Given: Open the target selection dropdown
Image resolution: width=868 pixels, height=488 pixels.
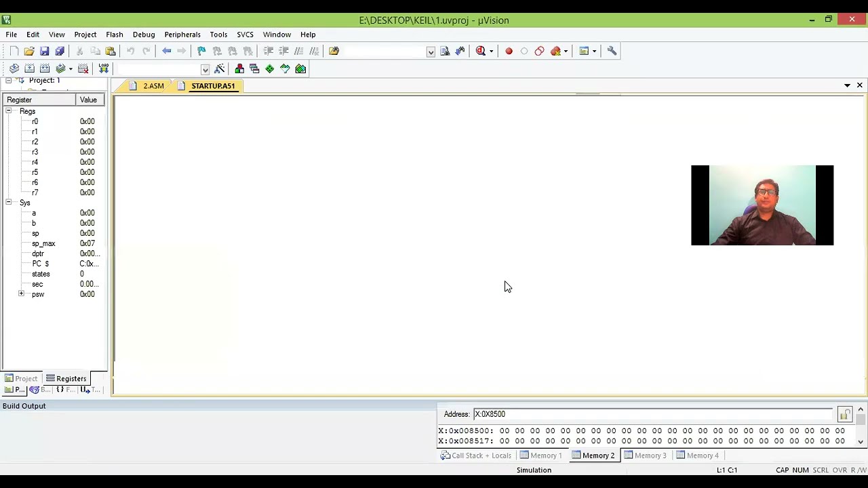Looking at the screenshot, I should click(x=205, y=69).
